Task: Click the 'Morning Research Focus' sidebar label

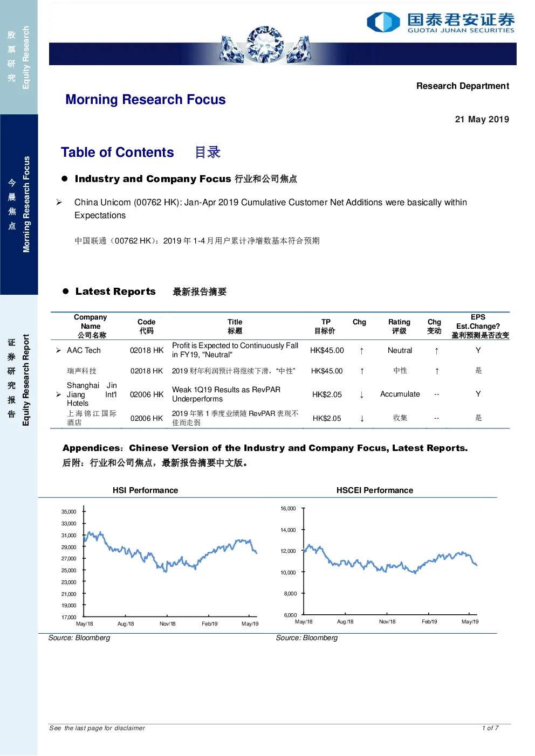Action: [26, 204]
